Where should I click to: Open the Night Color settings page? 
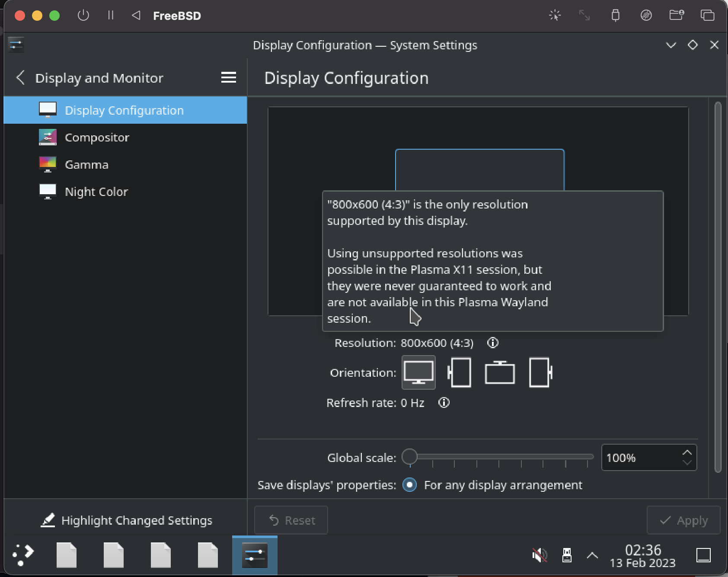96,192
